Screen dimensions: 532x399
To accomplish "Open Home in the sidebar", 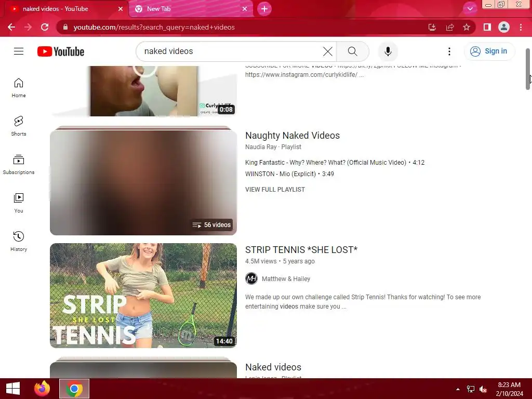I will pyautogui.click(x=19, y=88).
